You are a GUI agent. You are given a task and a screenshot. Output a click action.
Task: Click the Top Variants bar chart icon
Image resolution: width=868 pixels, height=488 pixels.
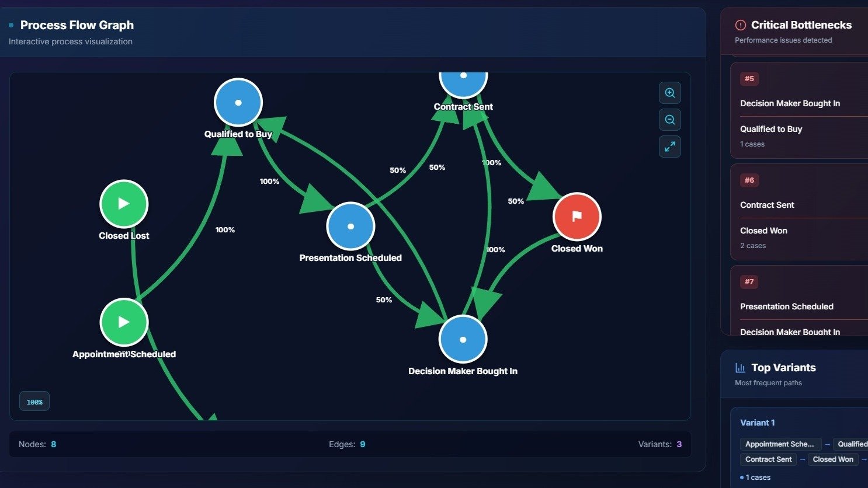[741, 368]
